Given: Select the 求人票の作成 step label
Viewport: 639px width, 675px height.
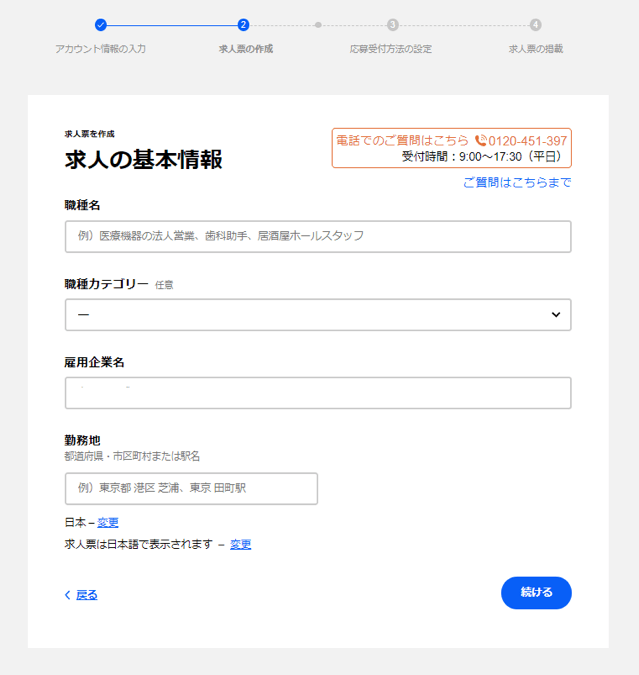Looking at the screenshot, I should (x=245, y=48).
